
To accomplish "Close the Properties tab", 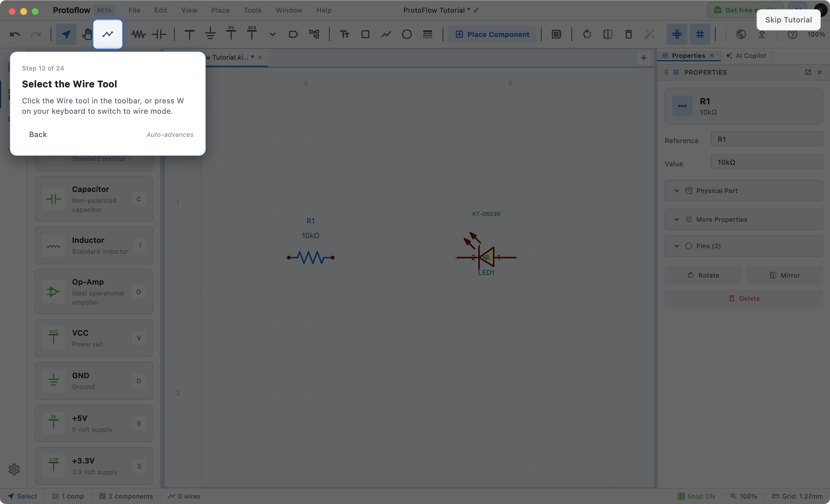I will tap(712, 56).
